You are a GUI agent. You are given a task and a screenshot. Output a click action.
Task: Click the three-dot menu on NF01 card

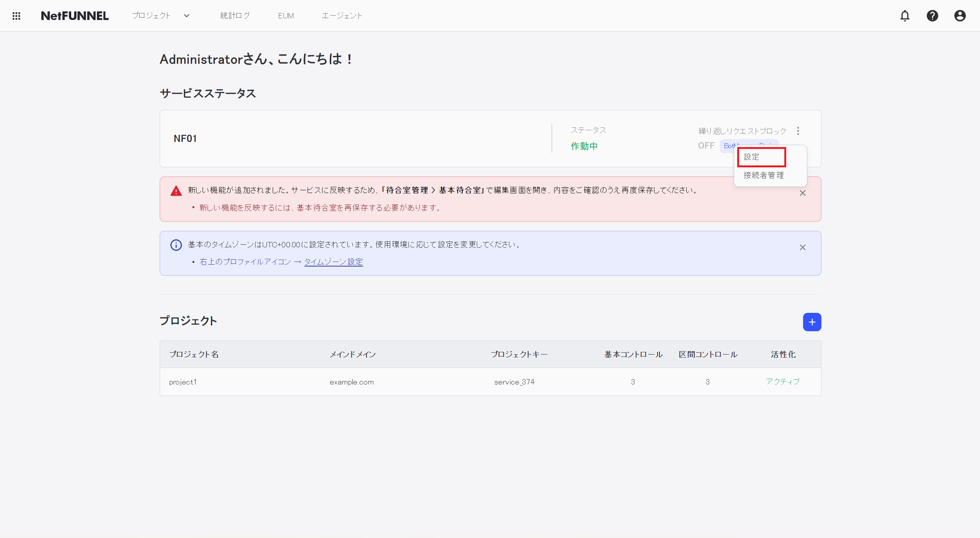[798, 131]
